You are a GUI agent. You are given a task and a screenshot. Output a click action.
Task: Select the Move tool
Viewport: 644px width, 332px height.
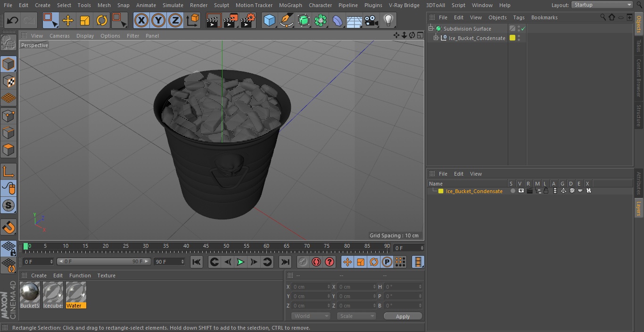pyautogui.click(x=67, y=20)
